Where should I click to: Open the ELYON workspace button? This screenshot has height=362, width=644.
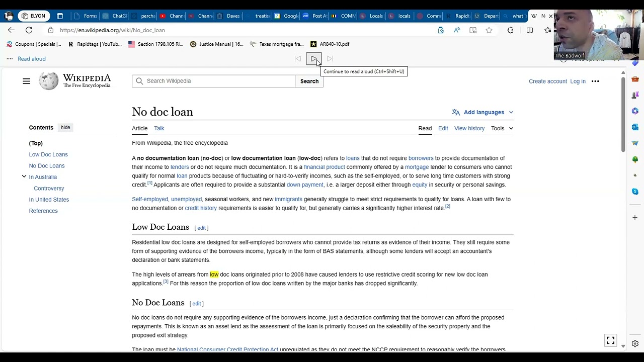pyautogui.click(x=33, y=16)
